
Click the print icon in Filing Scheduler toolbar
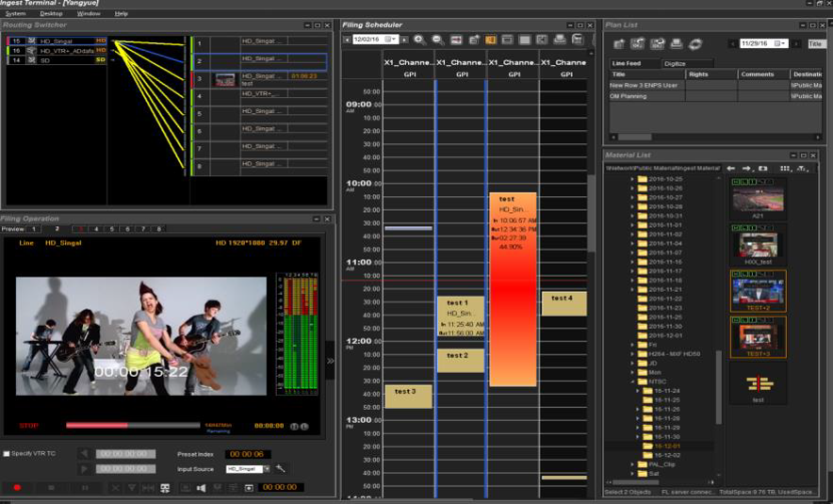[560, 40]
